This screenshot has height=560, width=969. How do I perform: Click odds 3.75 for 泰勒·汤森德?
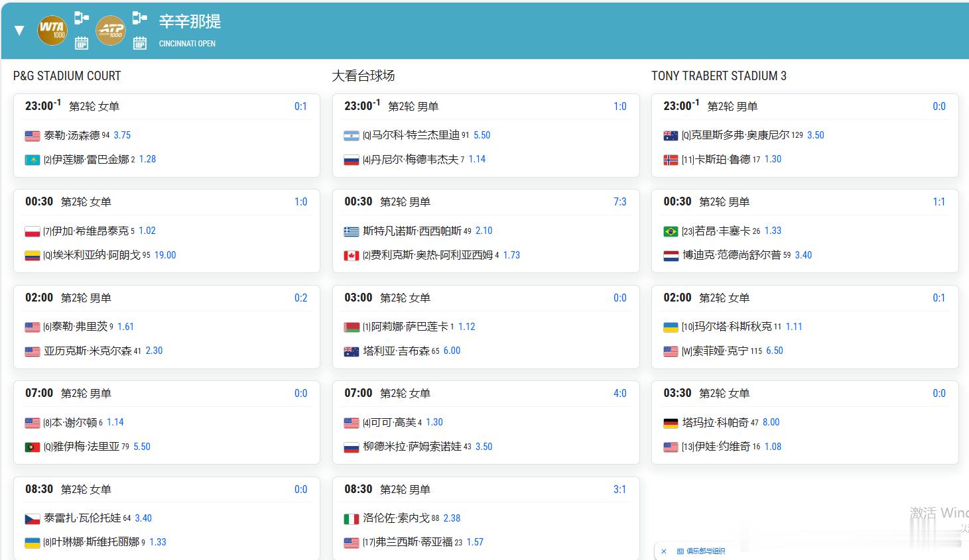(x=122, y=135)
